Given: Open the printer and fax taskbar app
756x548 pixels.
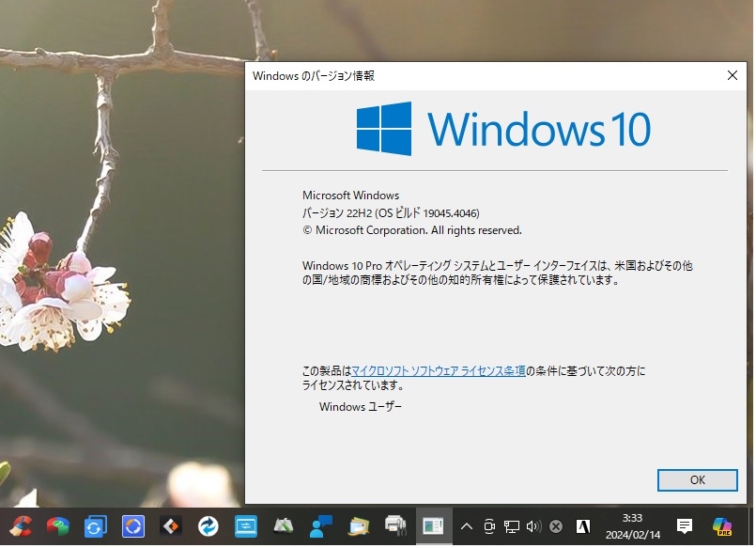Looking at the screenshot, I should tap(396, 527).
